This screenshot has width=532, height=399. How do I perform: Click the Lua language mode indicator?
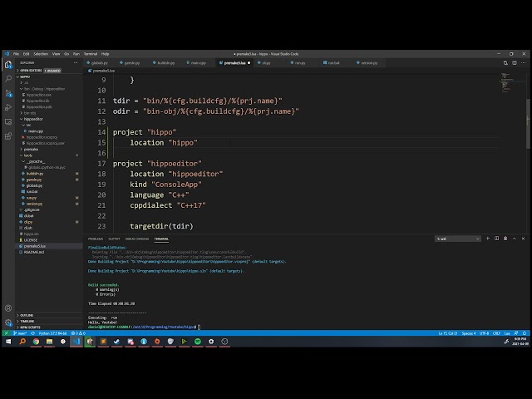coord(507,333)
